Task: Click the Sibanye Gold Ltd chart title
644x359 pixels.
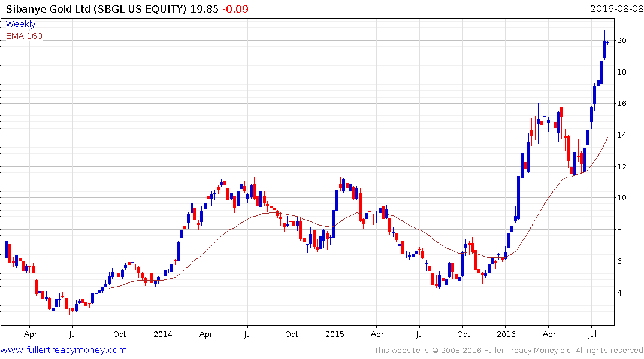Action: point(96,9)
